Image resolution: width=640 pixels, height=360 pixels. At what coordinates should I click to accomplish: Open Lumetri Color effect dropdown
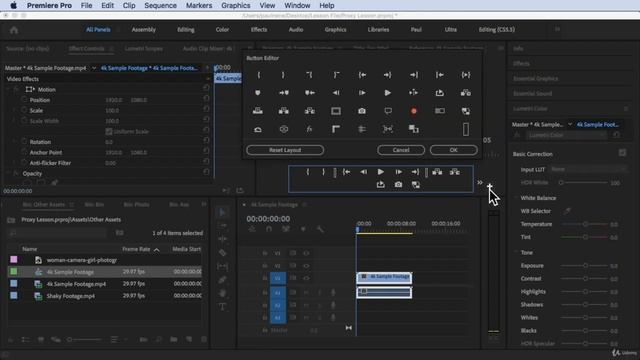point(566,135)
